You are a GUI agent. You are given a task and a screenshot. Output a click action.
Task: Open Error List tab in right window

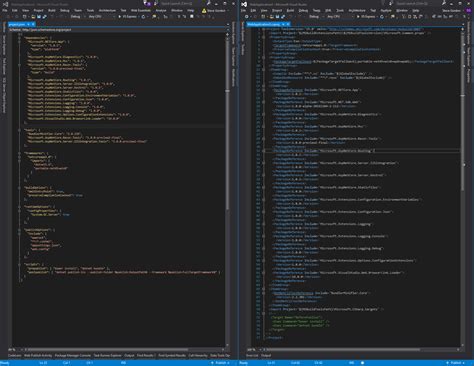252,356
